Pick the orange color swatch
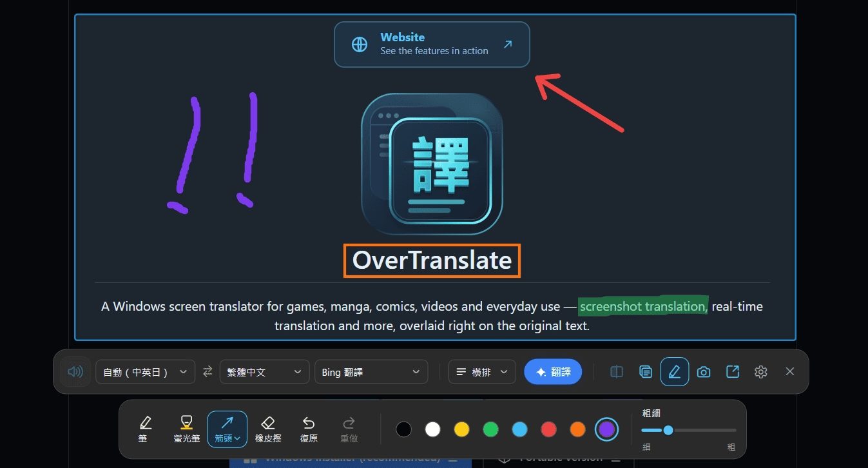868x468 pixels. [577, 429]
